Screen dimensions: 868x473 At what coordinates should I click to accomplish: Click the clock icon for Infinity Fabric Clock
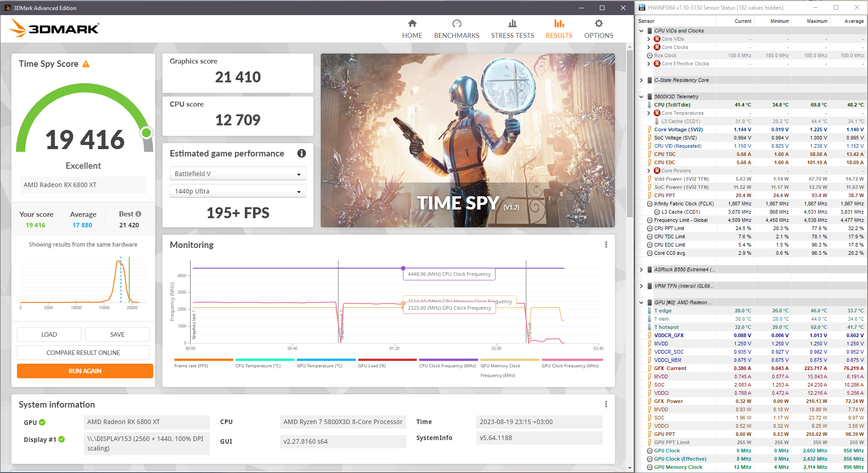pyautogui.click(x=649, y=204)
